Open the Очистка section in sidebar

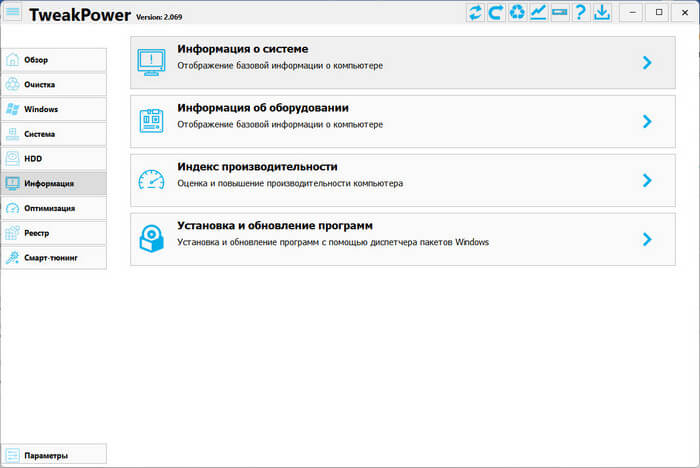tap(53, 85)
